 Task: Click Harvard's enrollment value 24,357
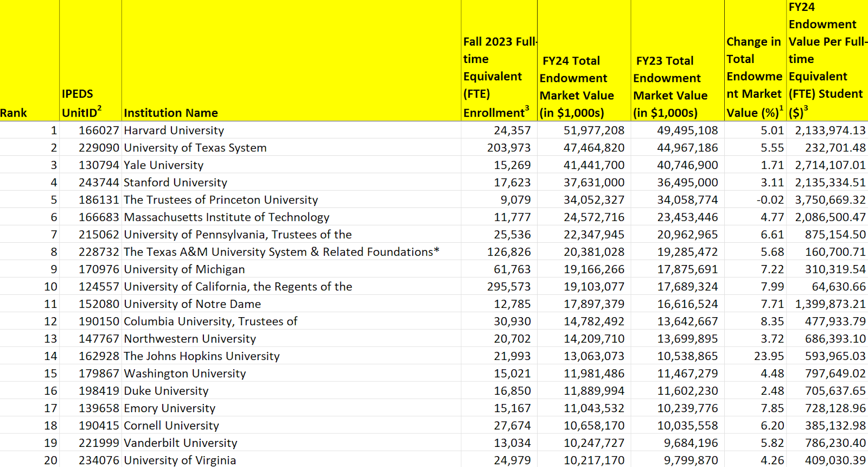click(x=499, y=130)
